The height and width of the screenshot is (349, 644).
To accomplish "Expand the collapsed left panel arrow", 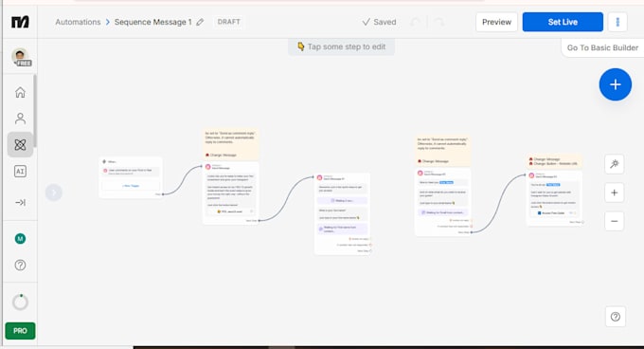I will pyautogui.click(x=54, y=193).
